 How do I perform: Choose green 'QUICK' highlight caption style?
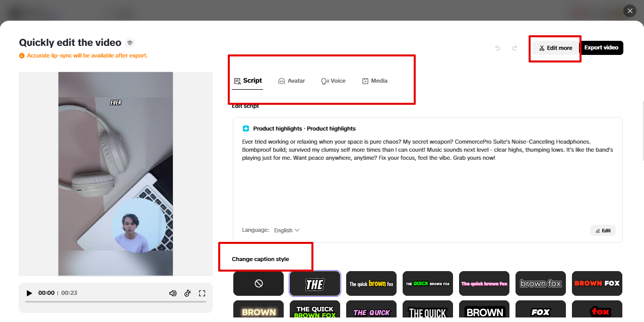(428, 284)
